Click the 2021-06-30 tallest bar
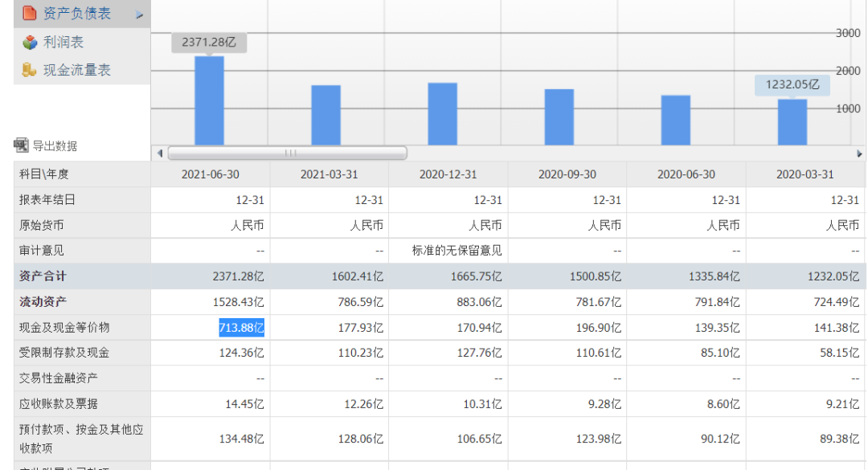Screen dimensions: 868x470 209,100
